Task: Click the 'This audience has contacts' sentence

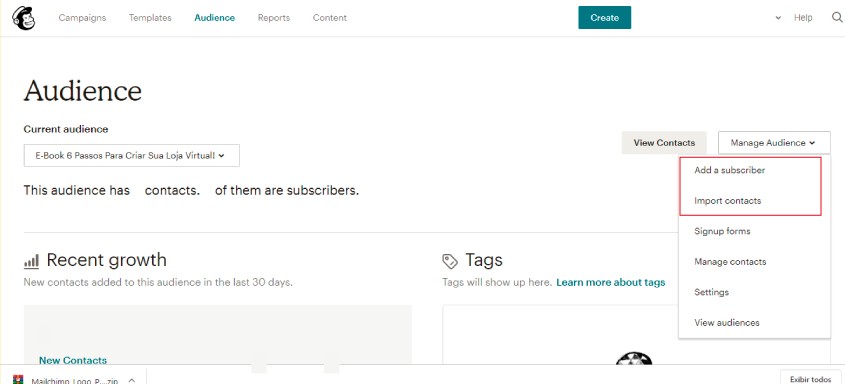Action: pyautogui.click(x=191, y=191)
